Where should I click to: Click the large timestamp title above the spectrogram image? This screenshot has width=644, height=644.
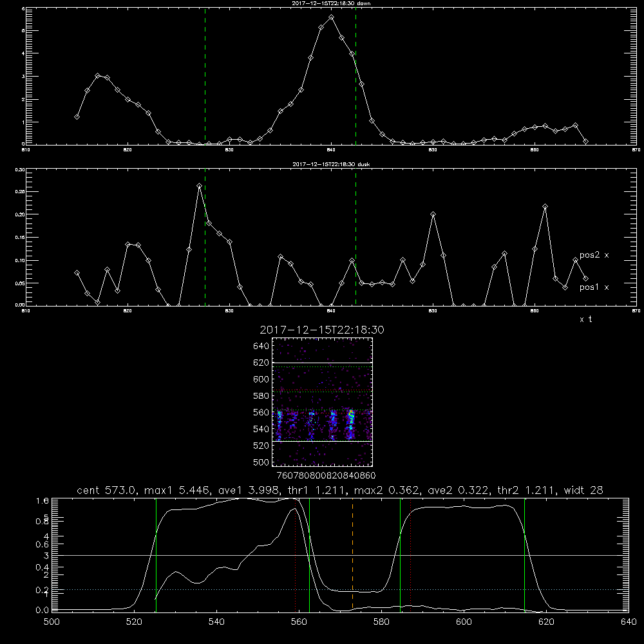coord(322,330)
